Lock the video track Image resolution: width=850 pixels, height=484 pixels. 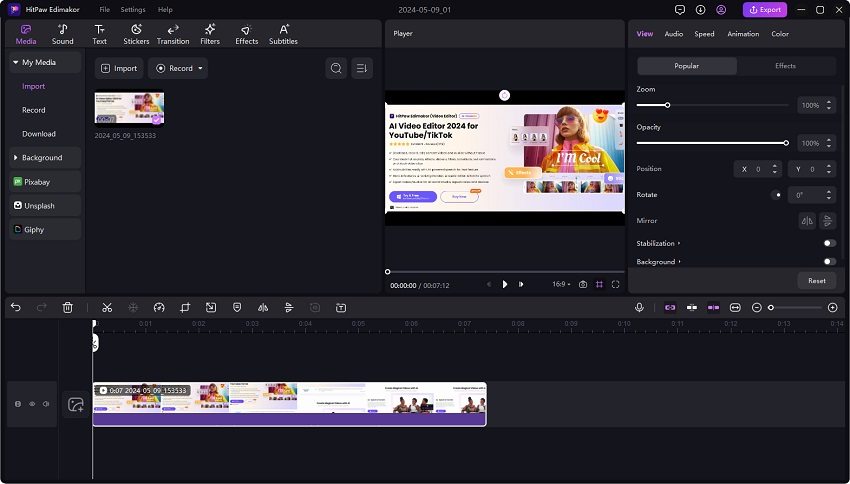[x=18, y=404]
